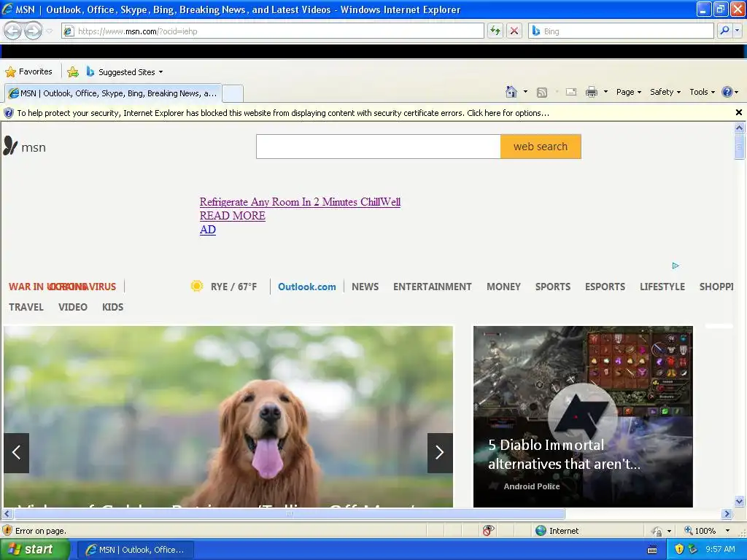This screenshot has height=560, width=747.
Task: Open the SPORTS section
Action: pos(553,287)
